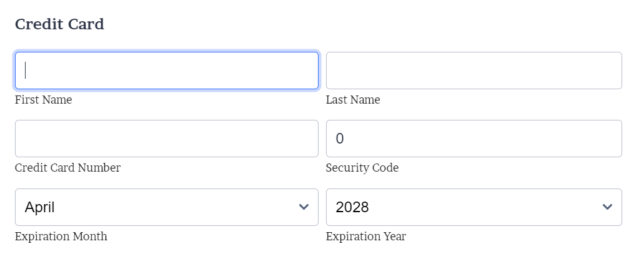This screenshot has width=644, height=259.
Task: Click the selected "2028" year value
Action: [352, 207]
